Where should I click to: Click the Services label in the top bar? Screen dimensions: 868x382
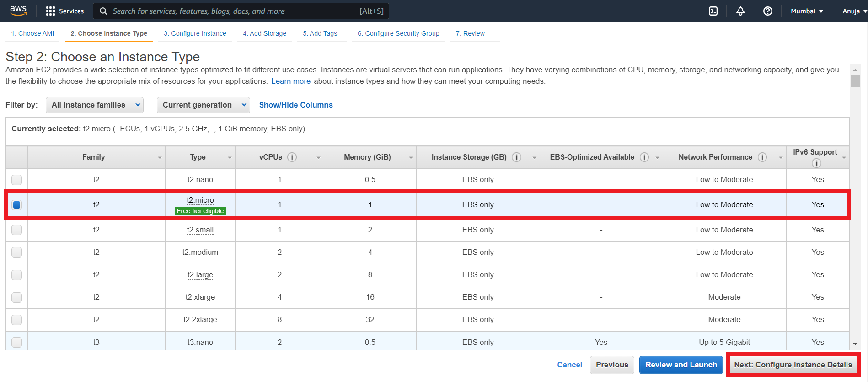coord(71,11)
